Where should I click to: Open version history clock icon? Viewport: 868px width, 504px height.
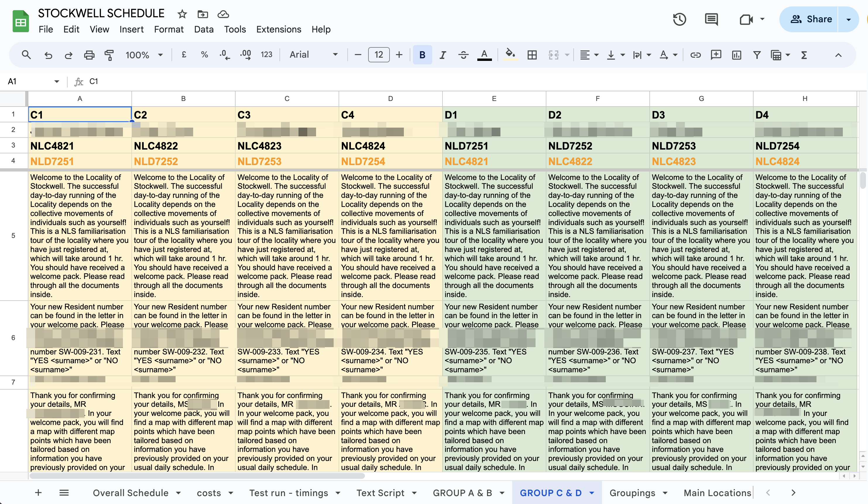coord(679,19)
